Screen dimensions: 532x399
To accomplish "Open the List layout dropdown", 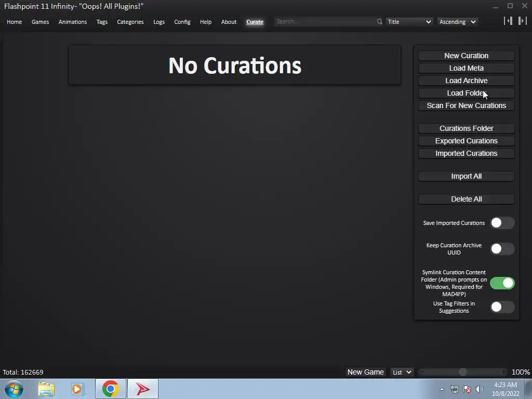I will [x=402, y=372].
